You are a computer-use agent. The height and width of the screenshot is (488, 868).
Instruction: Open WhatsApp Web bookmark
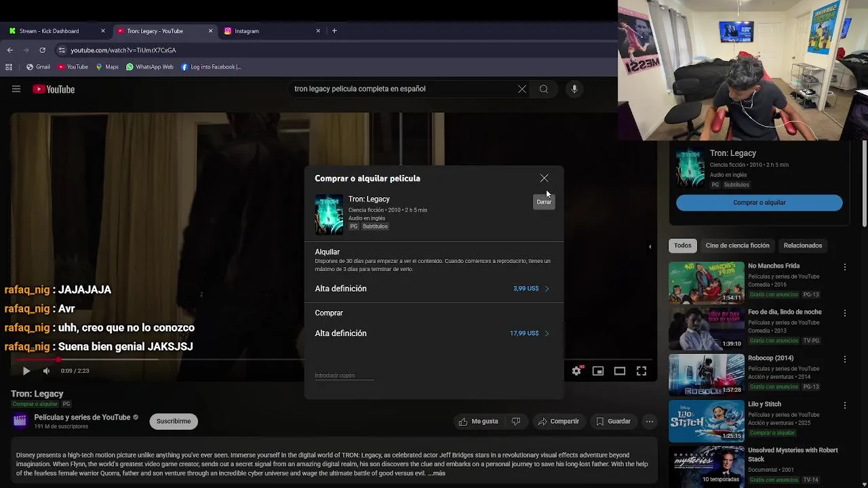click(x=150, y=67)
